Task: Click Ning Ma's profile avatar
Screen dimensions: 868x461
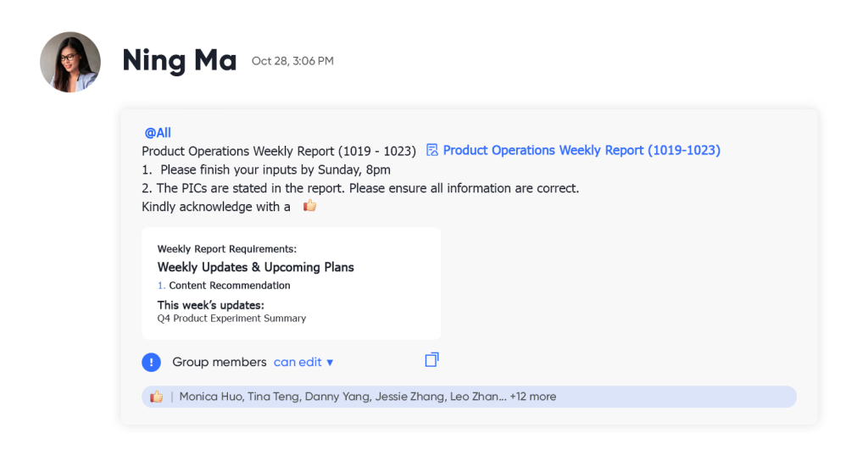Action: [70, 62]
